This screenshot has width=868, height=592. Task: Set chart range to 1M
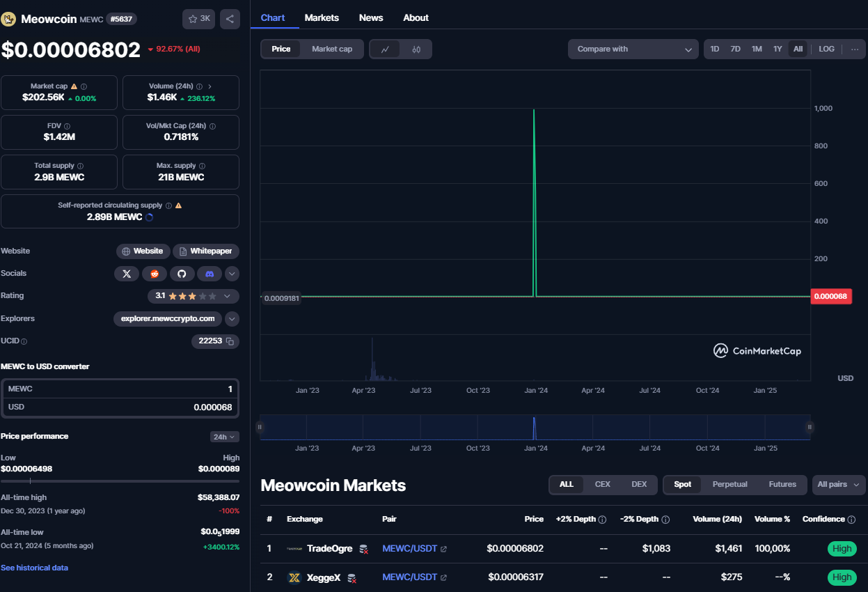coord(757,49)
